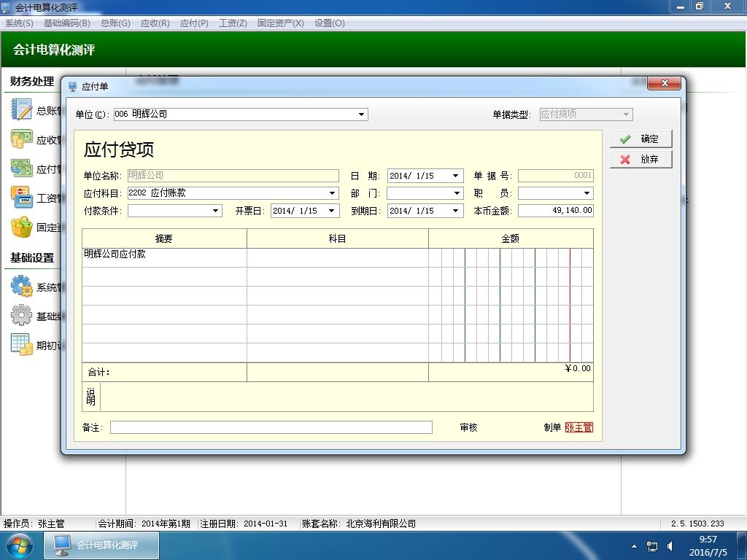Open the 应收(R) menu

tap(155, 23)
